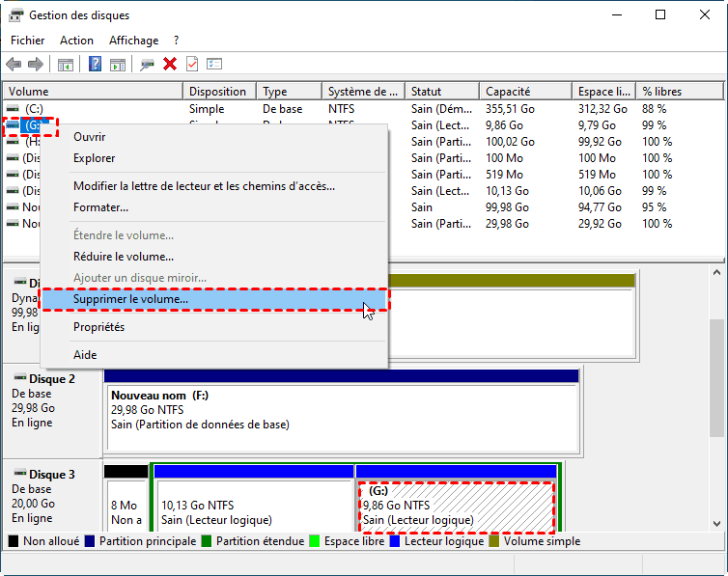This screenshot has width=728, height=576.
Task: Click the 10,06 Go free space cell
Action: (600, 191)
